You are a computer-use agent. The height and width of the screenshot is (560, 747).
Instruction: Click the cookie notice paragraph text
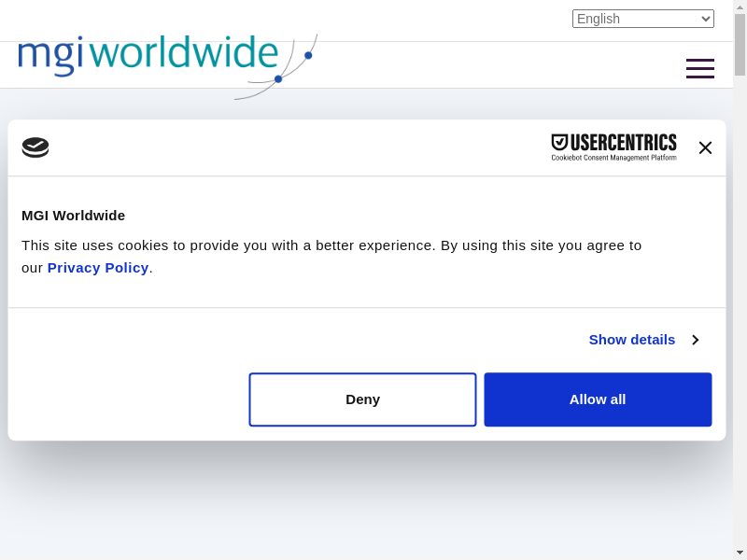coord(331,245)
